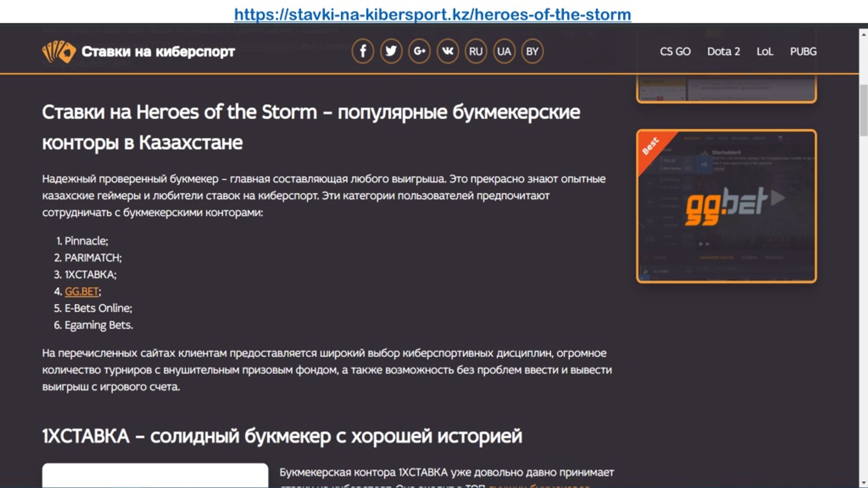
Task: Share via the Twitter bird icon
Action: coord(391,51)
